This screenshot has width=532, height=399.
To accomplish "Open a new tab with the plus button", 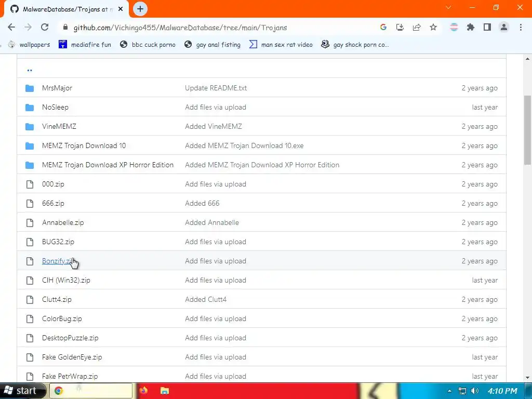I will 140,9.
